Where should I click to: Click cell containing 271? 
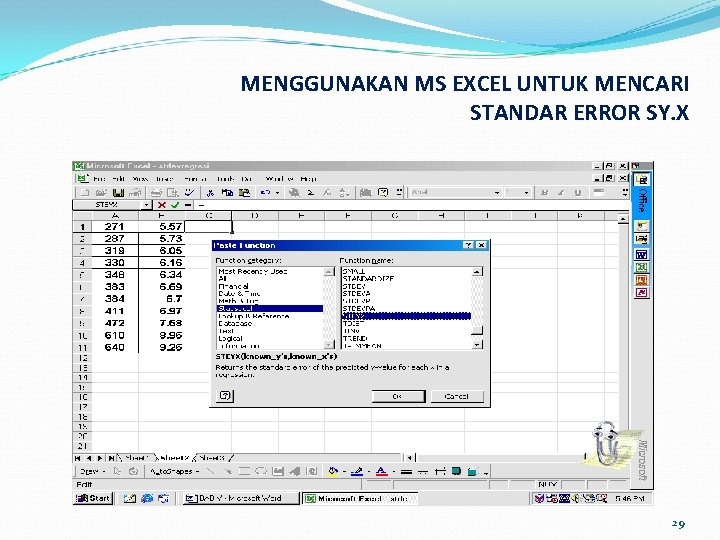[x=115, y=226]
